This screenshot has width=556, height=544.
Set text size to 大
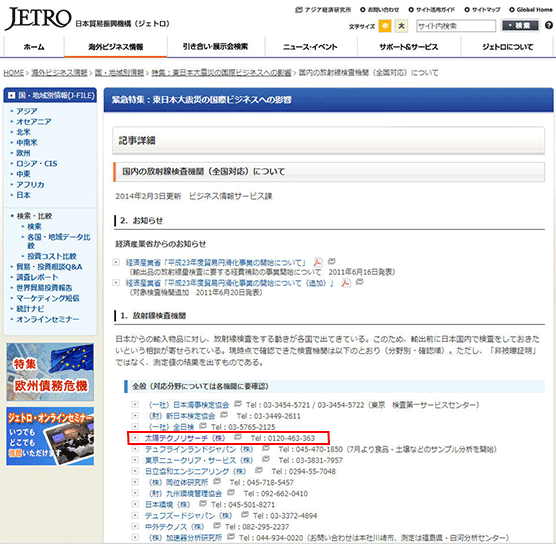(x=401, y=26)
